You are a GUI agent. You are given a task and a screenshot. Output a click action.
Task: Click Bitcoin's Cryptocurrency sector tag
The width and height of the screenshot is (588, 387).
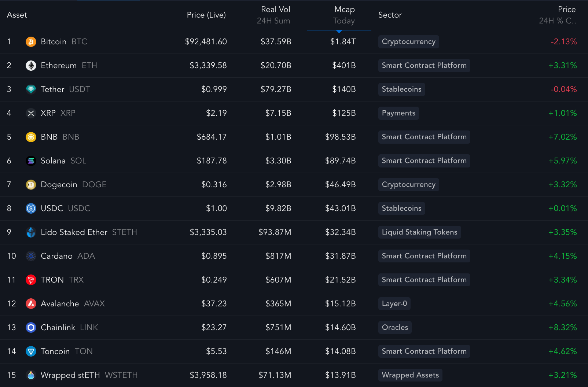click(408, 42)
